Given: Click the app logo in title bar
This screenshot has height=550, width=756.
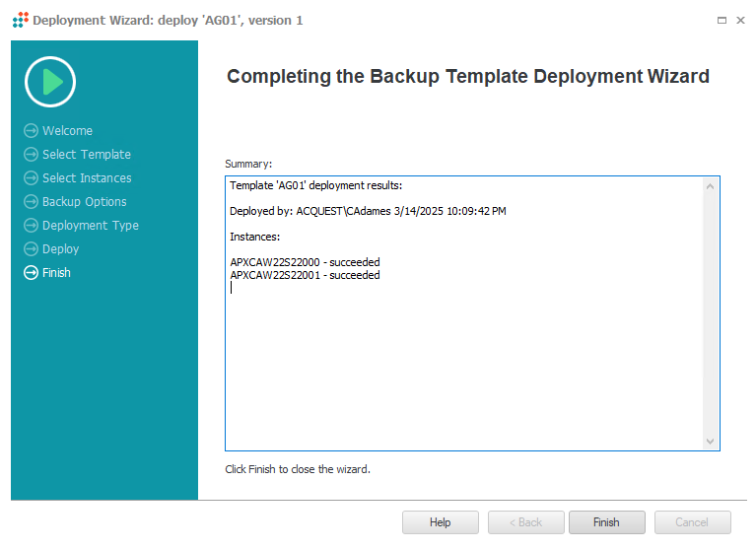Looking at the screenshot, I should tap(21, 20).
